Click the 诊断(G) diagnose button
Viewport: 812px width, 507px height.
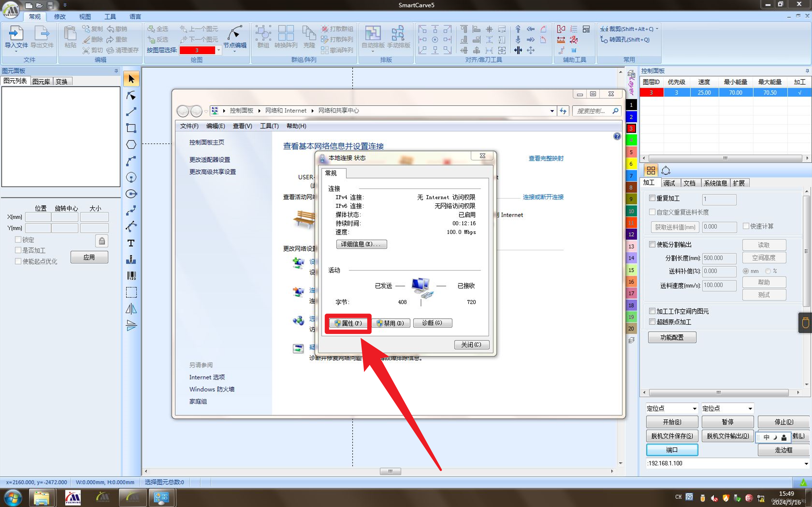click(433, 323)
